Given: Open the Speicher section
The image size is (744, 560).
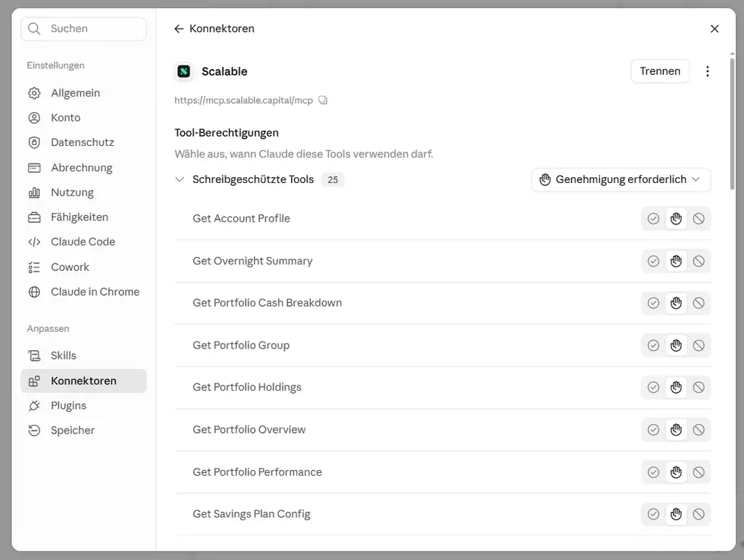Looking at the screenshot, I should point(84,431).
